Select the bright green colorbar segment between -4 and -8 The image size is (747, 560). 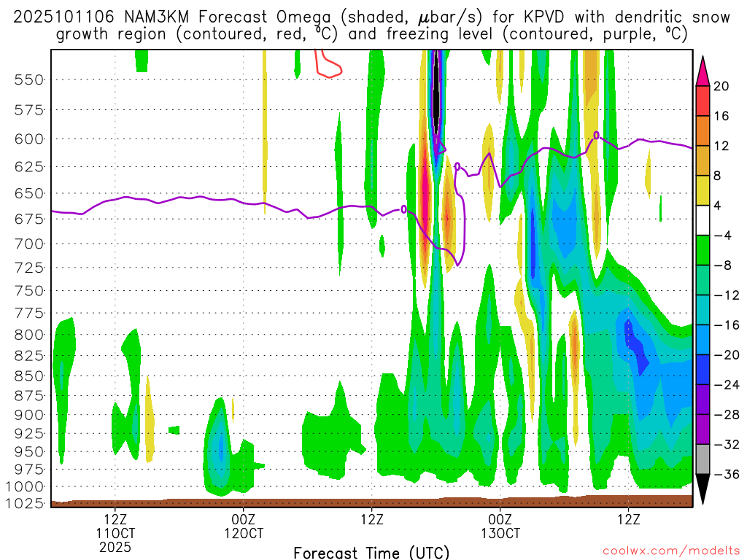[x=703, y=250]
